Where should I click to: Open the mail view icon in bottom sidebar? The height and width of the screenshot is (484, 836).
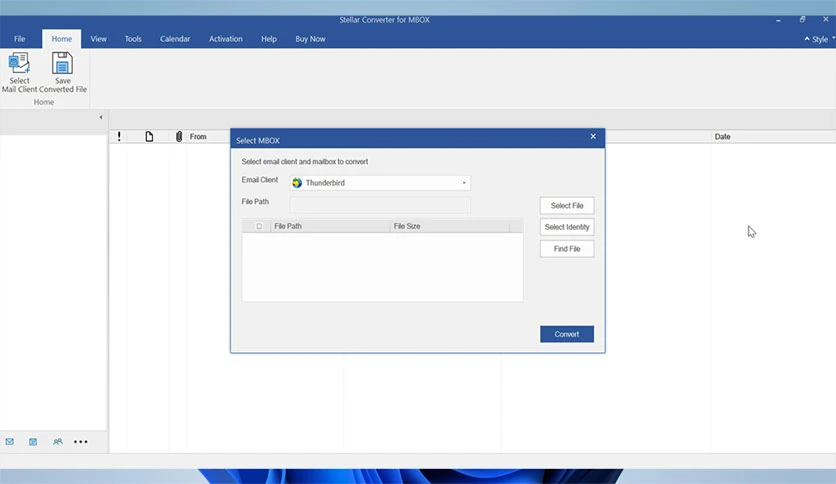tap(10, 441)
